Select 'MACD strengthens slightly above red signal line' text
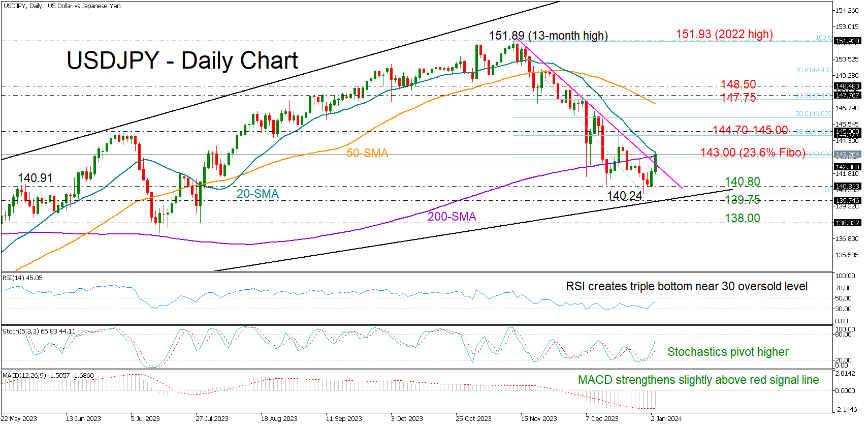The height and width of the screenshot is (425, 868). 698,380
